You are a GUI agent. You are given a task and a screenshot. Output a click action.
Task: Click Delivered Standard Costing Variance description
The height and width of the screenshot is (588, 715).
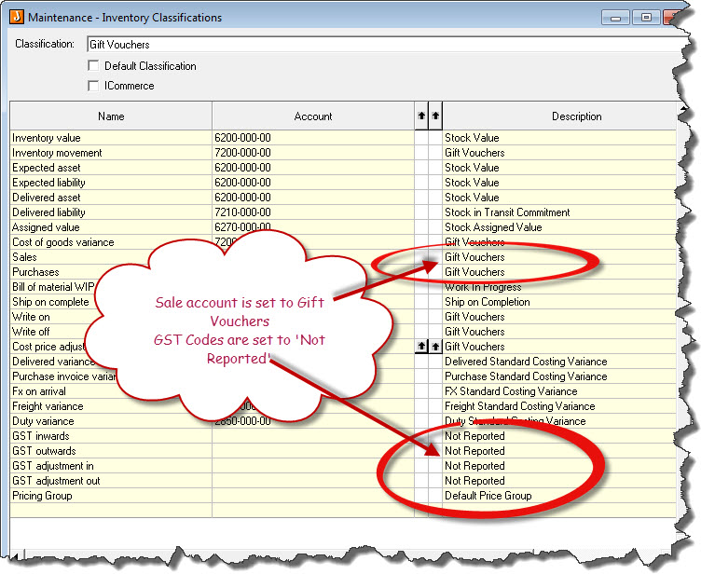coord(526,362)
